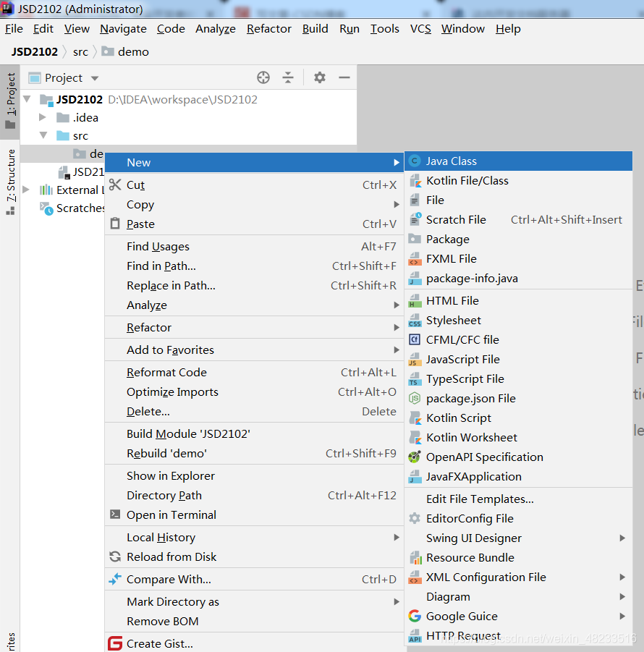Open the Help menu
The width and height of the screenshot is (644, 652).
(508, 29)
